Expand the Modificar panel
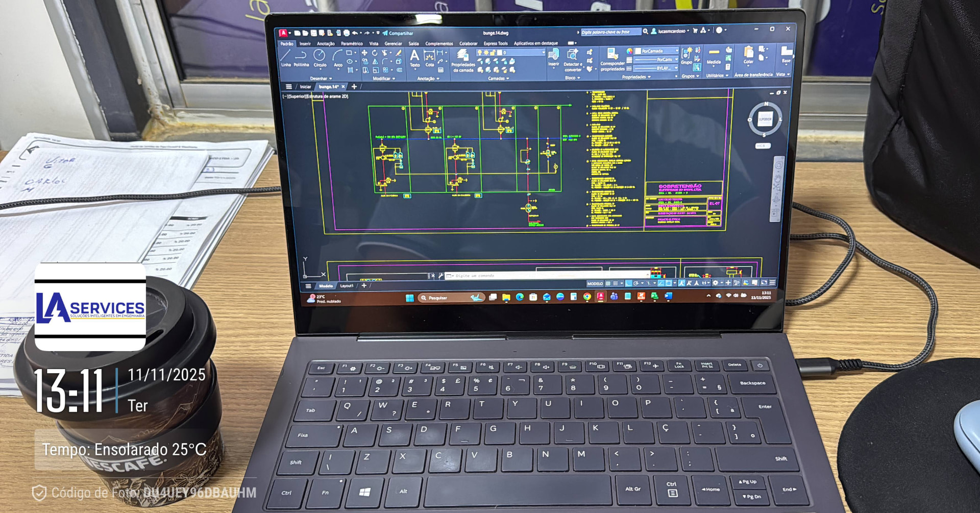Viewport: 980px width, 513px height. pyautogui.click(x=384, y=79)
